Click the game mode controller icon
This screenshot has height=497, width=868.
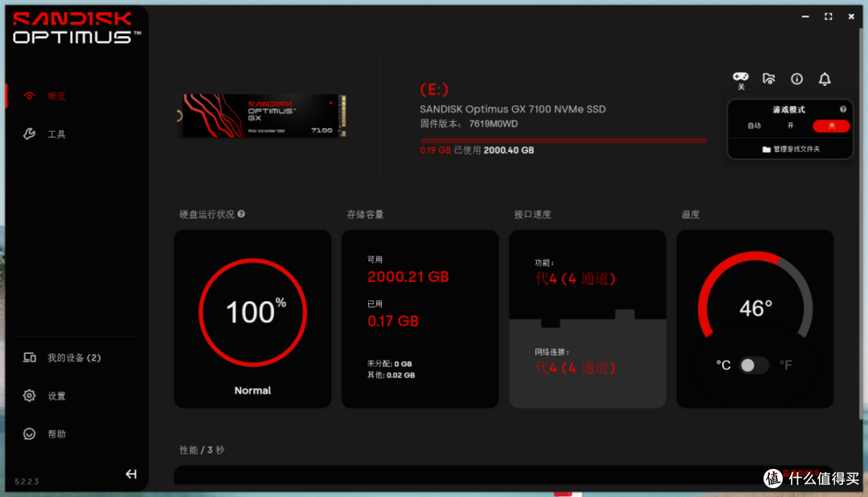click(741, 77)
